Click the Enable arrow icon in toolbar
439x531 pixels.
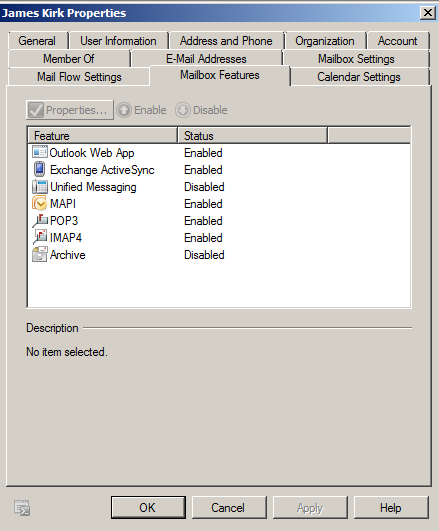click(x=124, y=110)
